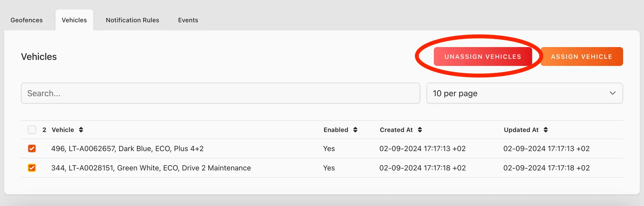The height and width of the screenshot is (206, 644).
Task: Toggle the select-all vehicles checkbox
Action: pos(32,130)
